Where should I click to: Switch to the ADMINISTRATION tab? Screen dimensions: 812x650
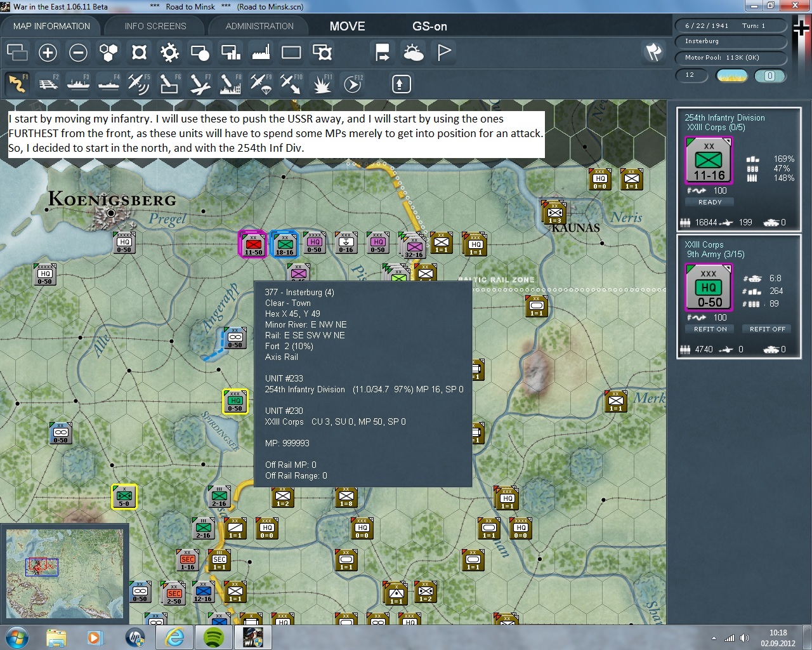click(259, 26)
